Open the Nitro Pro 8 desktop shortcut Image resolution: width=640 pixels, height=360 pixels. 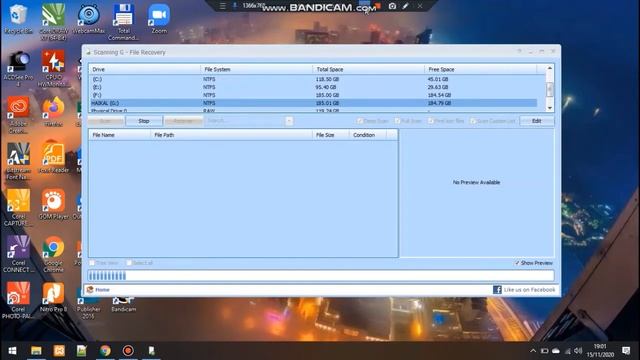(x=53, y=297)
